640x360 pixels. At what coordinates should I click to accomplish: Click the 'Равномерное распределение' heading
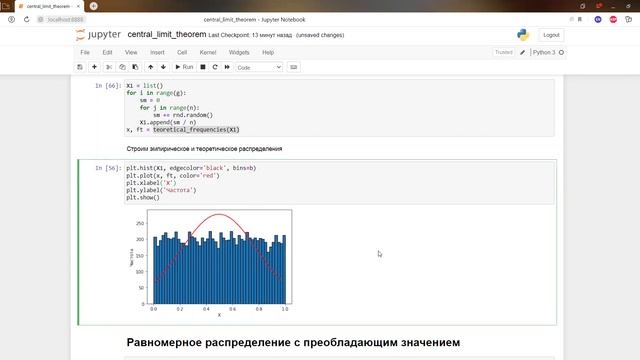click(293, 342)
